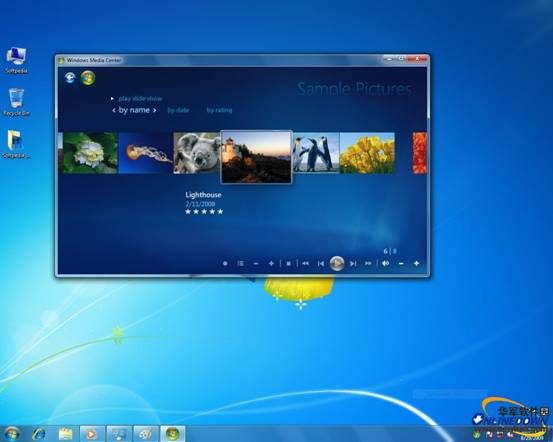The image size is (553, 442).
Task: Open Windows Explorer folder on taskbar
Action: (65, 434)
